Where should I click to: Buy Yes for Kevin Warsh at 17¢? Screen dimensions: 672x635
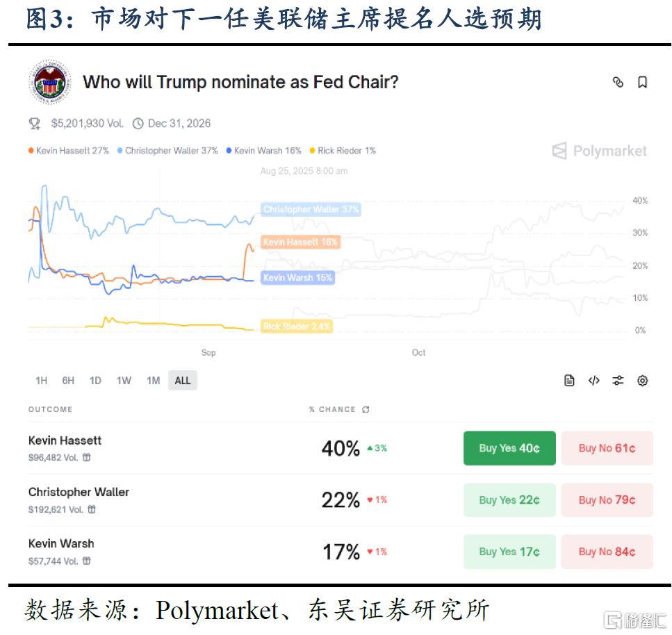coord(509,552)
